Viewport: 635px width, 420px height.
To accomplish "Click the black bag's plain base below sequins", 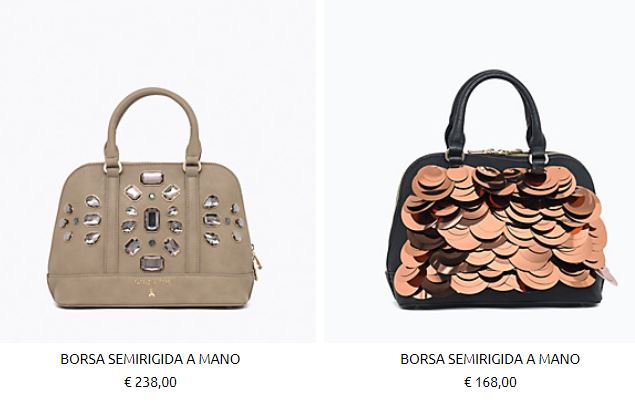I will [498, 301].
